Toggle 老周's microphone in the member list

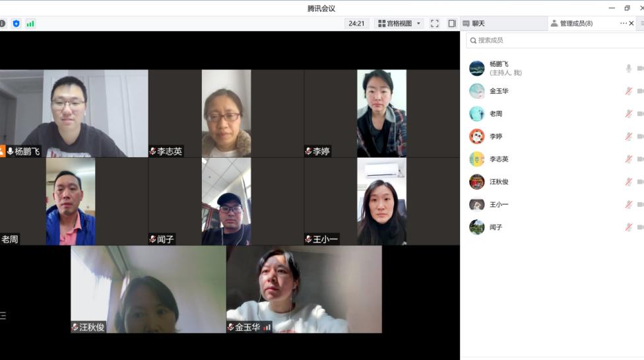[x=628, y=114]
